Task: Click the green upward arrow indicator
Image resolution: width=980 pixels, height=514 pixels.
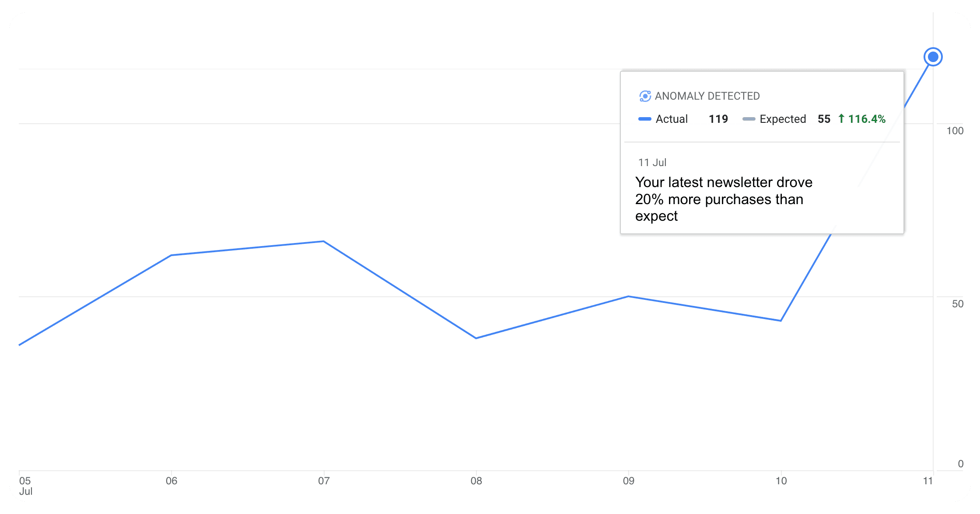Action: click(841, 118)
